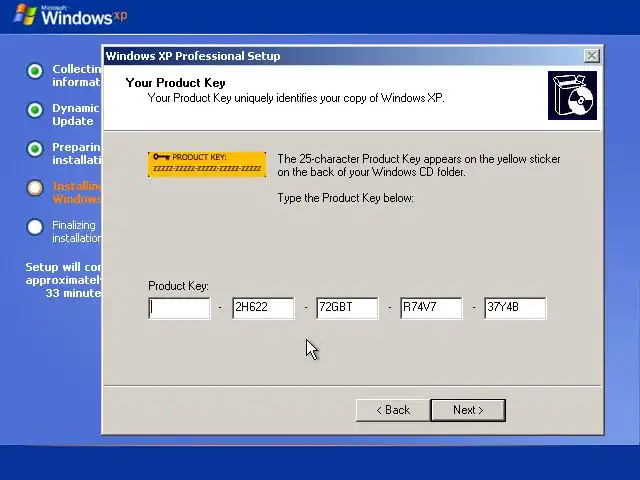Click the 'Your Product Key' heading
The height and width of the screenshot is (480, 640).
176,83
